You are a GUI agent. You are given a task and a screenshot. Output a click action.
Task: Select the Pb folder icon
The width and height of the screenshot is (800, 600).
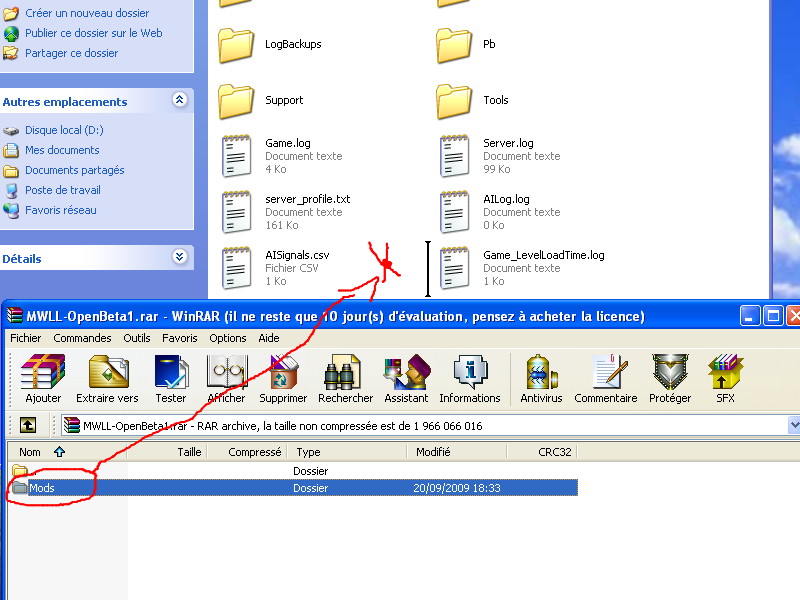pyautogui.click(x=454, y=45)
